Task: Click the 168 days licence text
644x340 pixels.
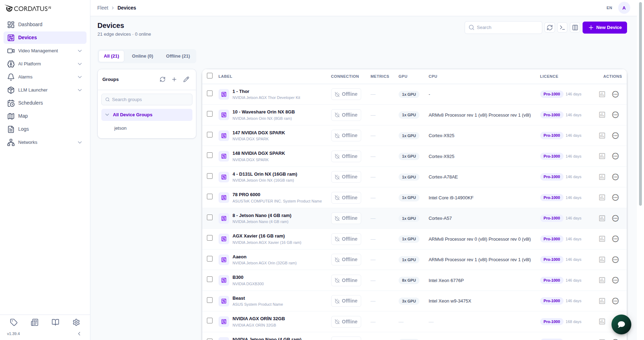Action: [x=573, y=322]
